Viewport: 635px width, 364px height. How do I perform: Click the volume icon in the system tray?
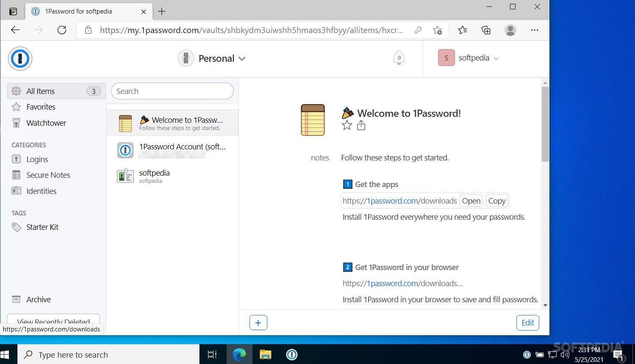tap(565, 355)
